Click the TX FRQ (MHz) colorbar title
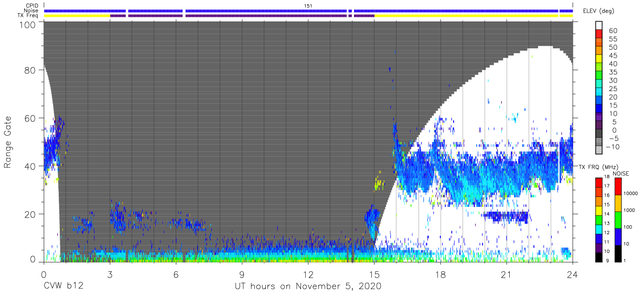 [599, 167]
